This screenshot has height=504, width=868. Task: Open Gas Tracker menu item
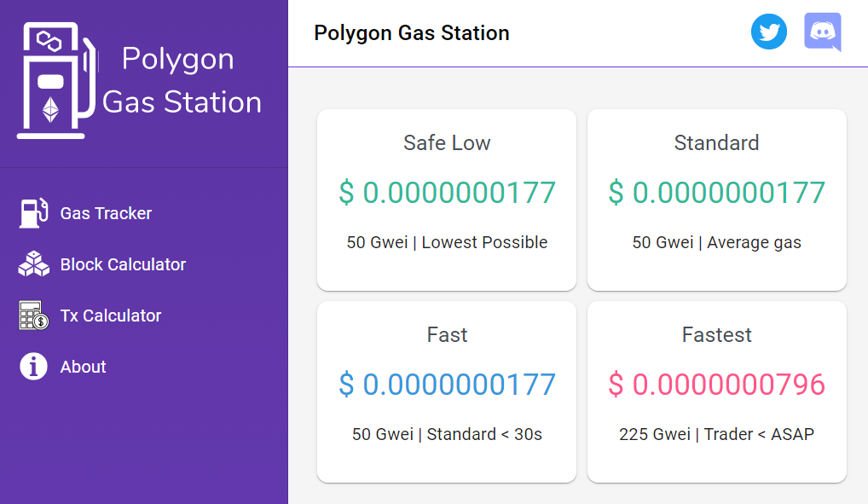pos(86,213)
